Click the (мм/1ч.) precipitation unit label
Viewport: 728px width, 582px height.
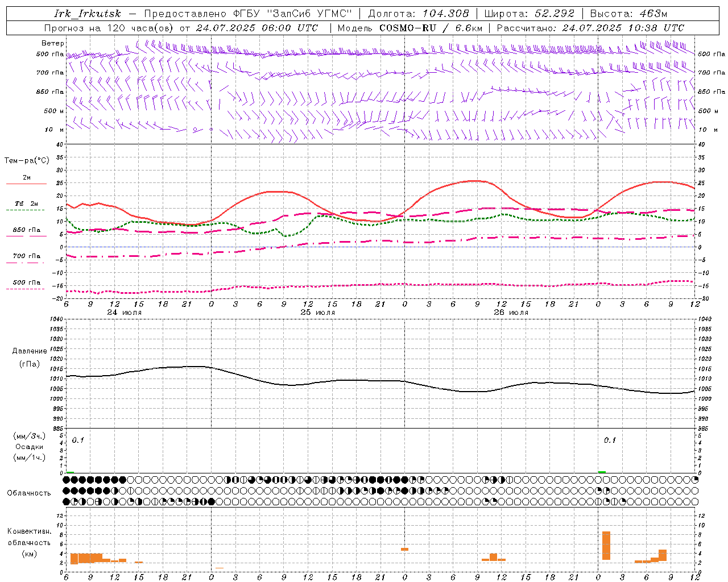click(30, 457)
